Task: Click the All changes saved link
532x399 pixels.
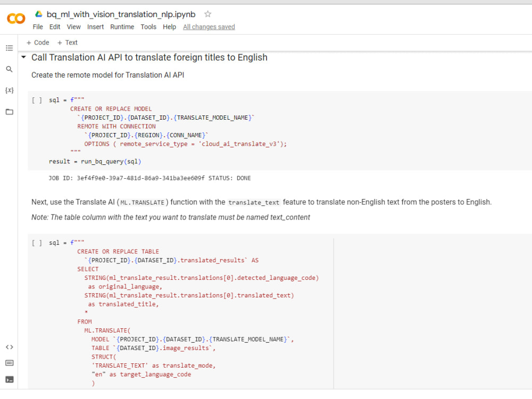Action: tap(209, 27)
